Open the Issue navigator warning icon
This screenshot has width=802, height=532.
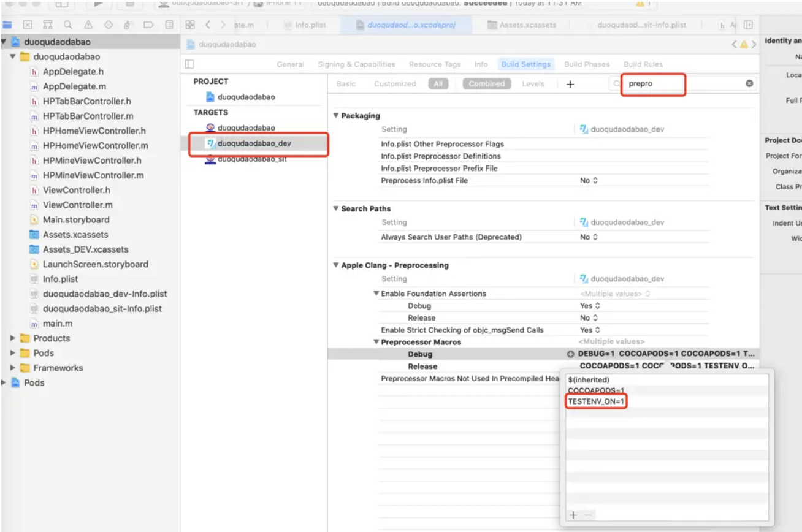(x=88, y=25)
